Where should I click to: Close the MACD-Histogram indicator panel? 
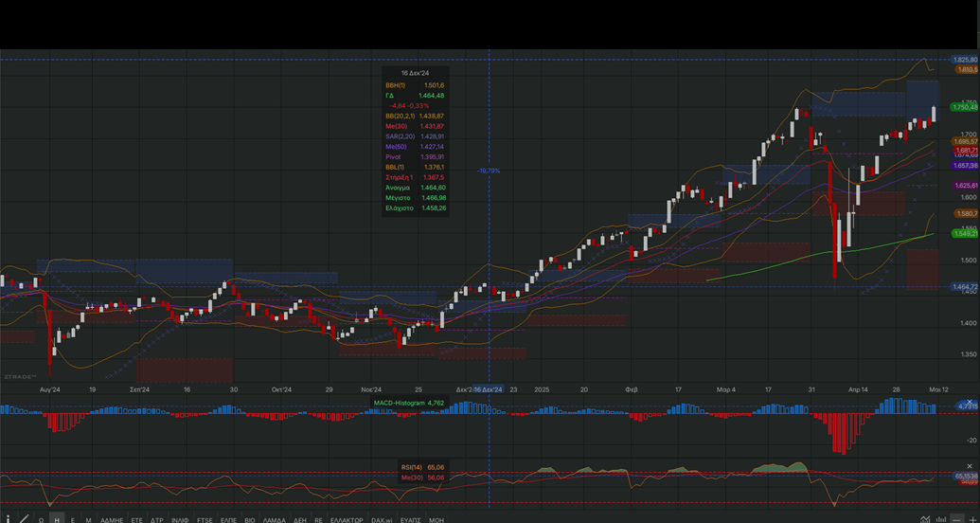pyautogui.click(x=970, y=402)
